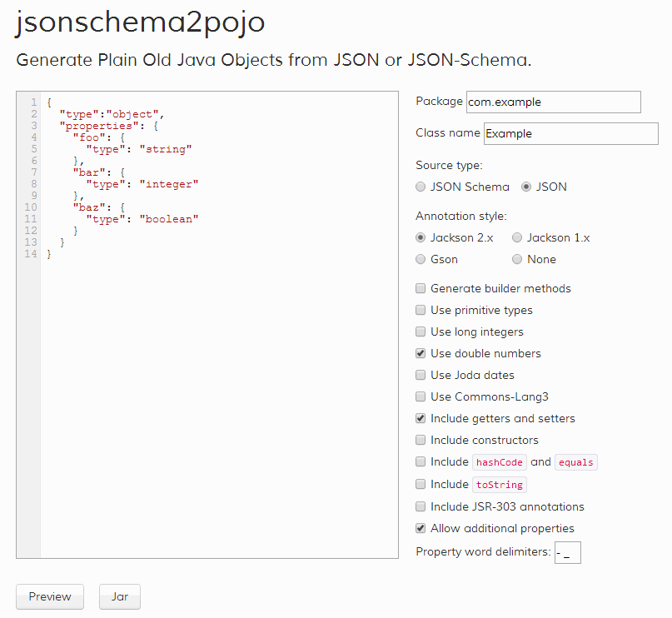Viewport: 672px width, 618px height.
Task: Enable Generate builder methods checkbox
Action: tap(421, 289)
